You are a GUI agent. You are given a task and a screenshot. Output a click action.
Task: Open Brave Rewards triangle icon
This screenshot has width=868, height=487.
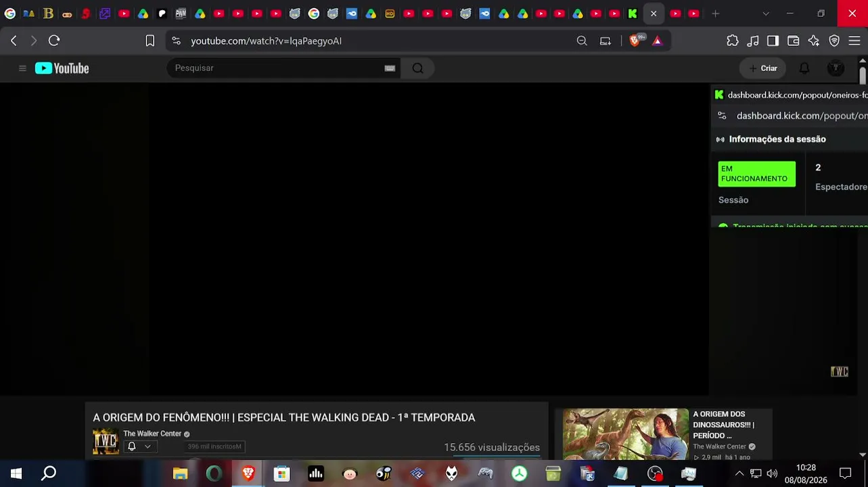tap(657, 41)
